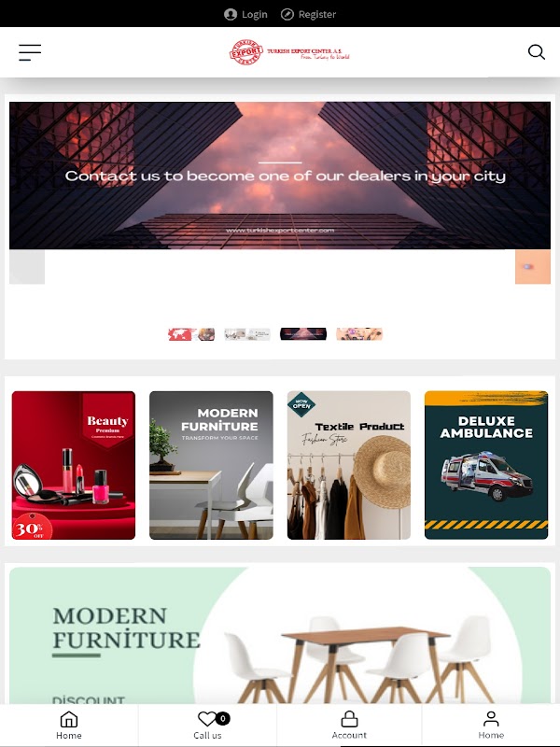Open the Deluxe Ambulance category card
Viewport: 560px width, 747px height.
[486, 465]
